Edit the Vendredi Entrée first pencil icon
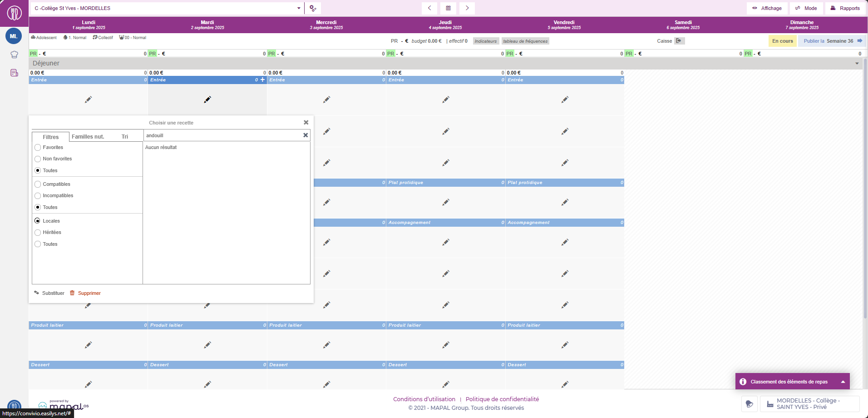The height and width of the screenshot is (418, 868). pyautogui.click(x=565, y=100)
